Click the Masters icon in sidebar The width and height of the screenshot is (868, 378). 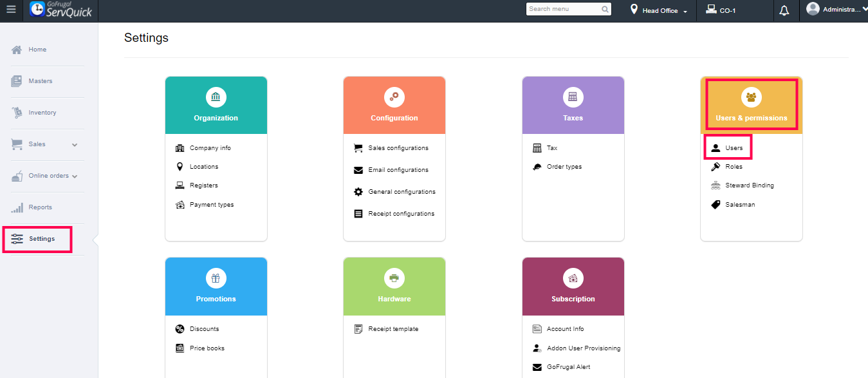tap(17, 81)
